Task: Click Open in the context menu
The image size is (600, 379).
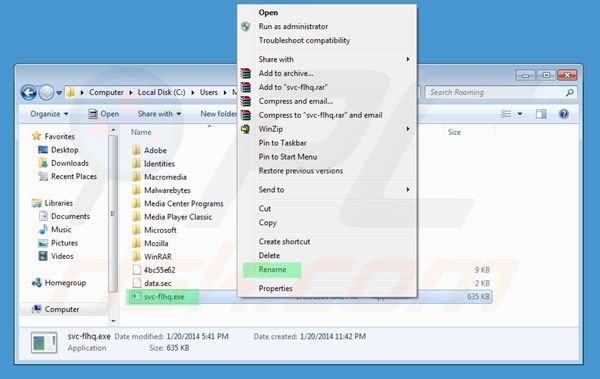Action: pyautogui.click(x=268, y=13)
